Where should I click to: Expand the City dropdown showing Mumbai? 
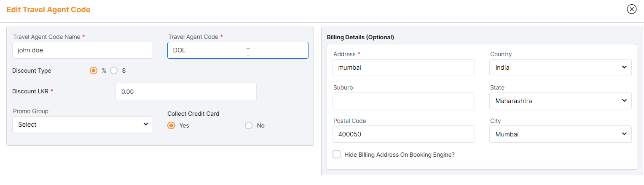click(560, 134)
